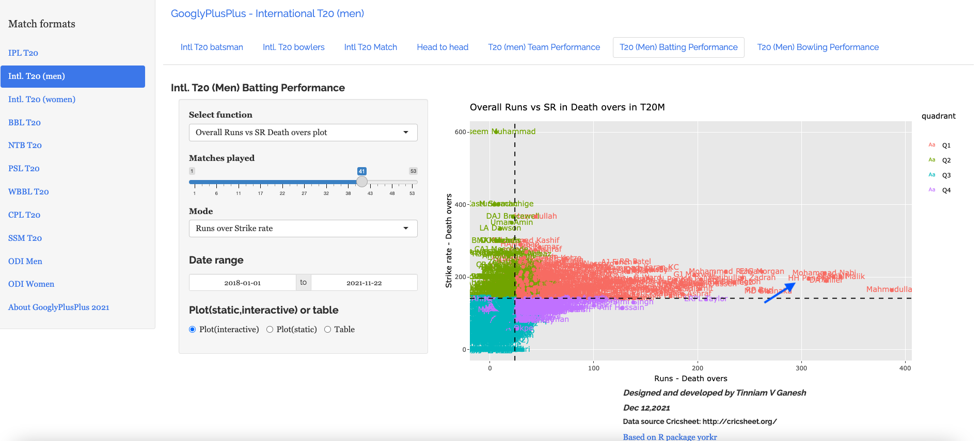Select the Plot(static) radio button

click(x=270, y=330)
